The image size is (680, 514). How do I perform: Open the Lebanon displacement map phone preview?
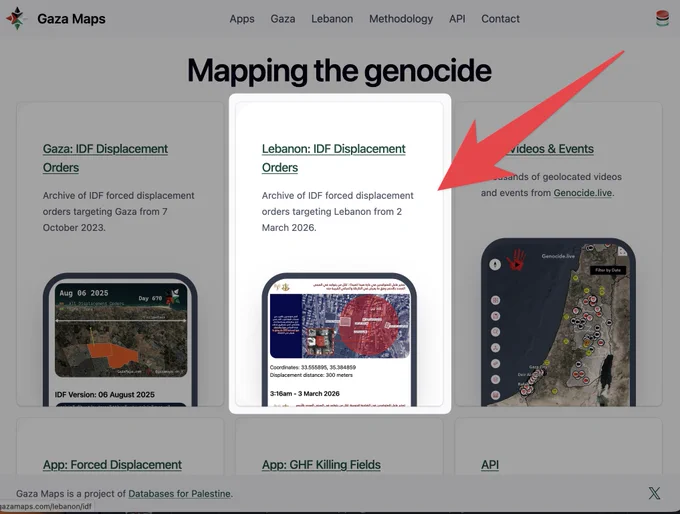coord(339,340)
